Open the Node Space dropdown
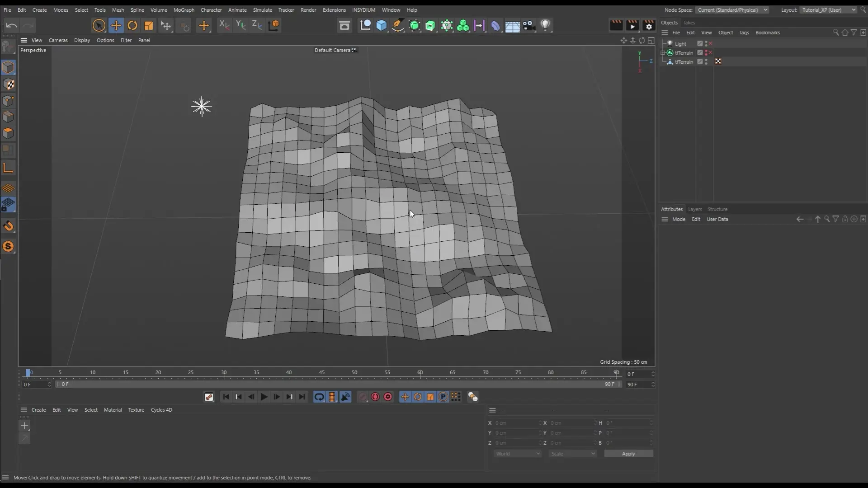Image resolution: width=868 pixels, height=488 pixels. pyautogui.click(x=731, y=10)
